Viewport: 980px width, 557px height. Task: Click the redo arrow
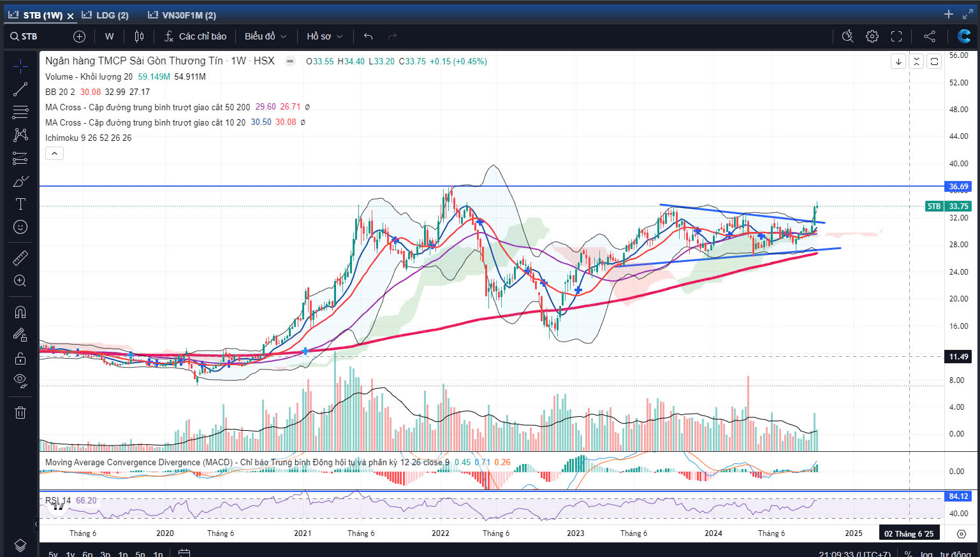point(392,36)
